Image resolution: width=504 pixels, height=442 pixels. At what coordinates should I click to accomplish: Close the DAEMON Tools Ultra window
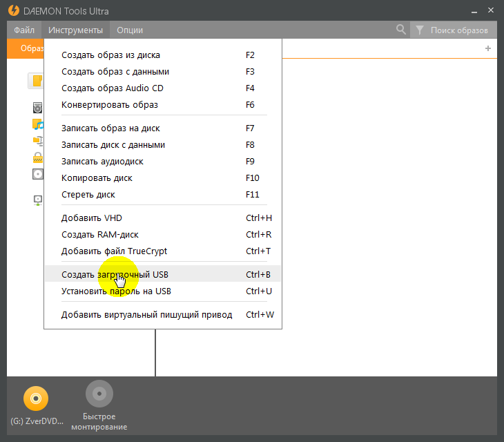pos(490,10)
